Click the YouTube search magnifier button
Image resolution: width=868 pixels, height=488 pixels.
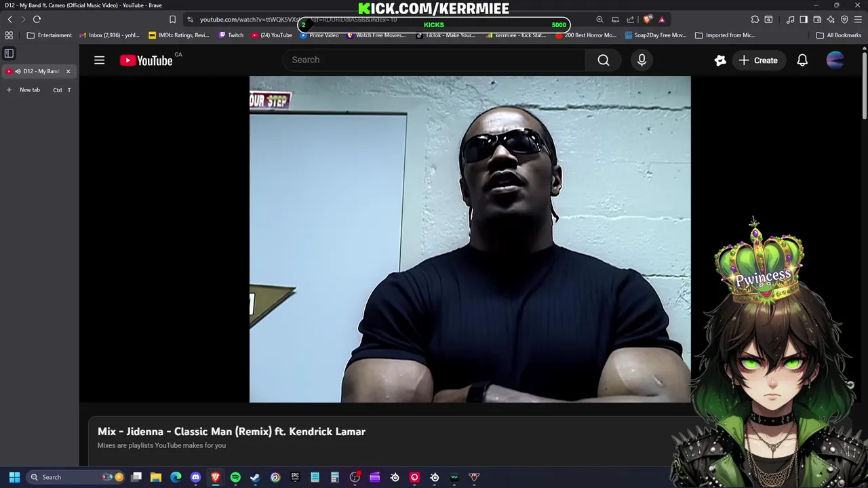[x=603, y=60]
